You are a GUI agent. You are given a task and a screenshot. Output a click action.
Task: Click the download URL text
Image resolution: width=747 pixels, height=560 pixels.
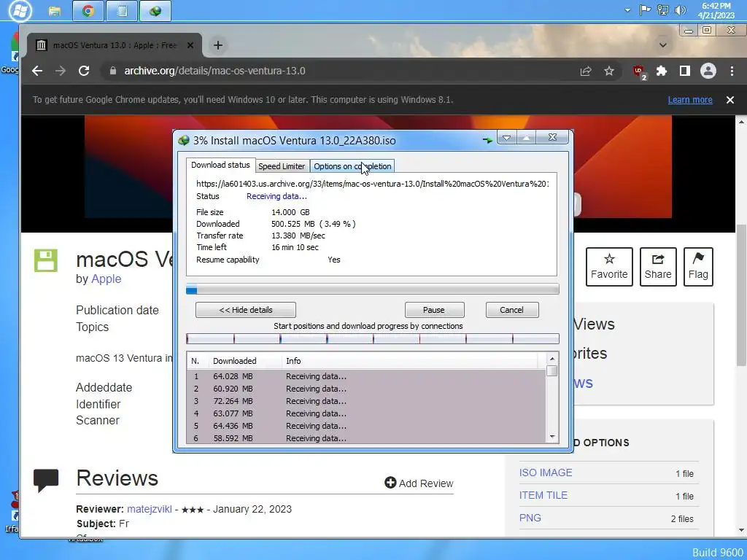pos(372,184)
